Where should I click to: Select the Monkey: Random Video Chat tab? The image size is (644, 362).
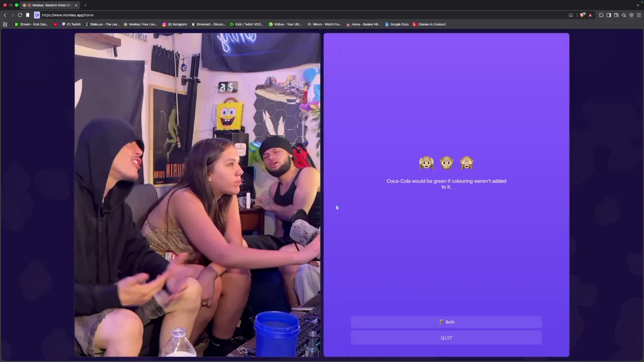pos(50,5)
